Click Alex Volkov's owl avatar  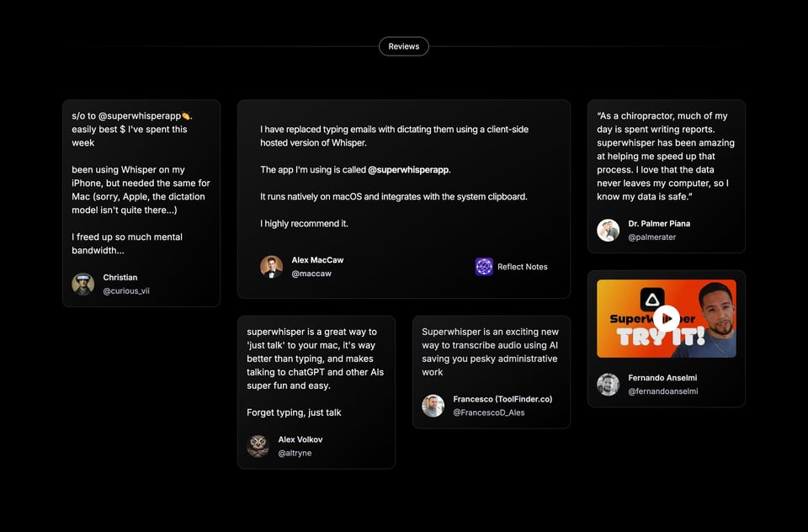(x=258, y=446)
